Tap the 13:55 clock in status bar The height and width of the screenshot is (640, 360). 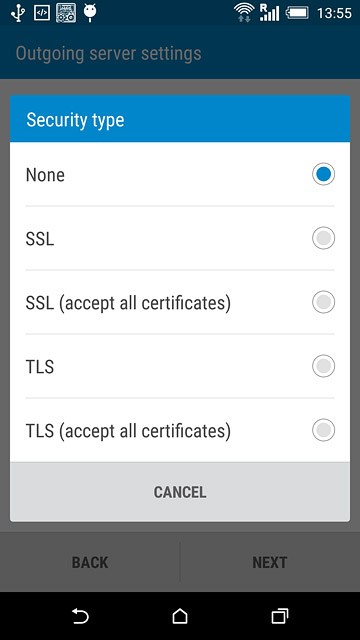[334, 13]
